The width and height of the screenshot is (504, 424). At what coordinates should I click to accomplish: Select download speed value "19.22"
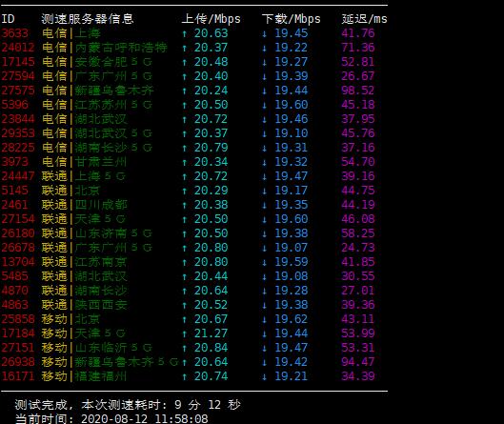292,48
